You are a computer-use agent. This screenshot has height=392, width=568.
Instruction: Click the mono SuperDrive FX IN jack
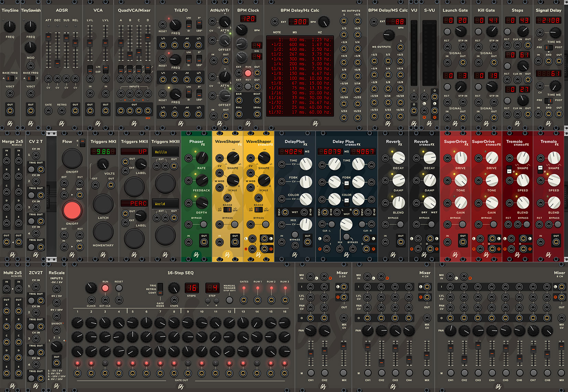[447, 242]
